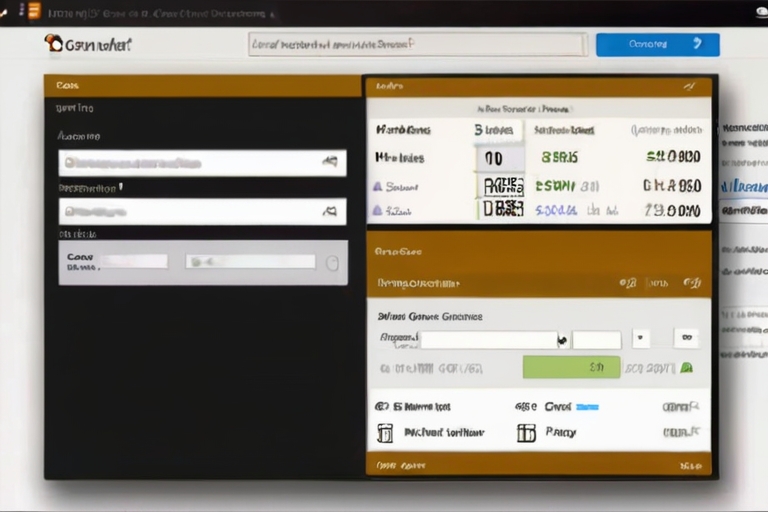Click into the second white field in dark panel
This screenshot has height=512, width=768.
click(x=202, y=212)
